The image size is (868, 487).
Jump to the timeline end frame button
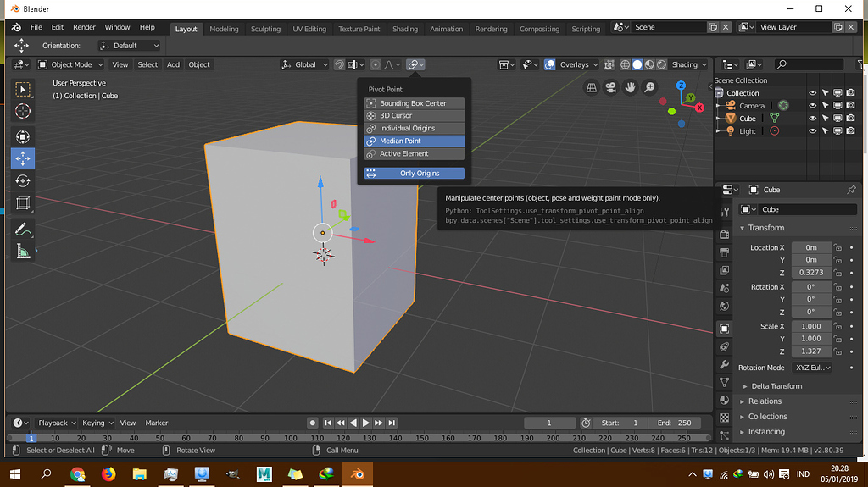click(392, 423)
